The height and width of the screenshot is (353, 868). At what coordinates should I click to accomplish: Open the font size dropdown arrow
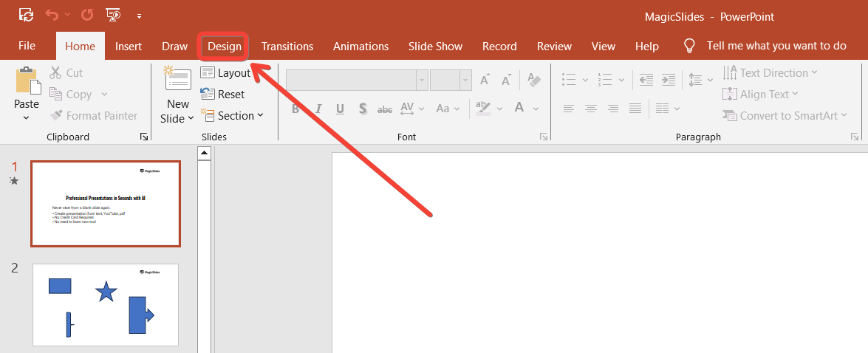pyautogui.click(x=465, y=80)
